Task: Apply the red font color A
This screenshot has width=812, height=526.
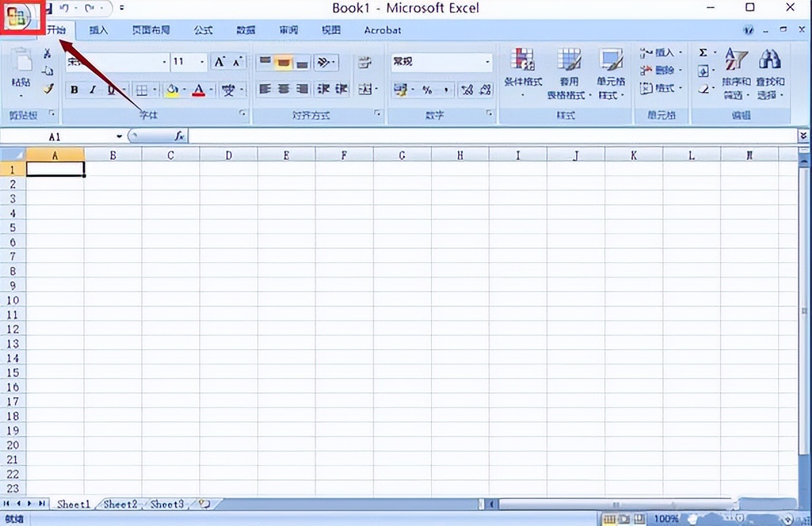Action: (199, 90)
